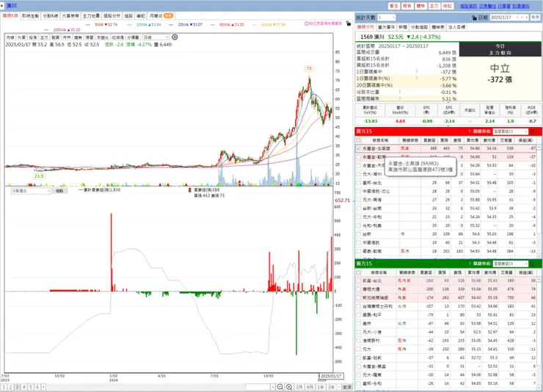
Task: Select 6月 time range button
Action: coord(310,387)
